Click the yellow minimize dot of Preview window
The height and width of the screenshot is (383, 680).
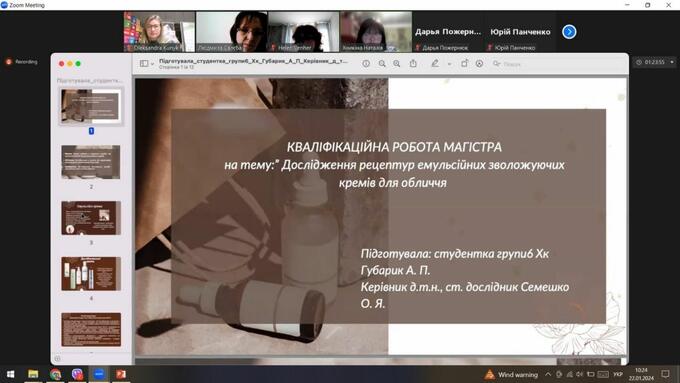coord(70,64)
